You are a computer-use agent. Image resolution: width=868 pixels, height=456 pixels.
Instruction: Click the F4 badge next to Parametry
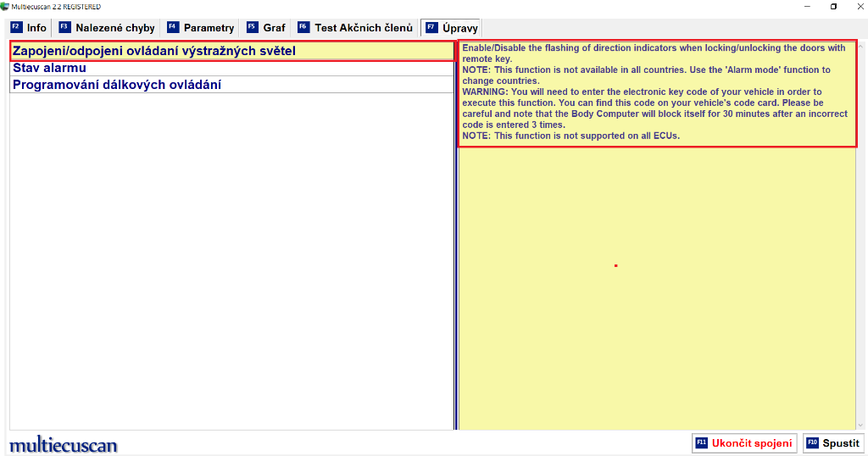tap(173, 27)
